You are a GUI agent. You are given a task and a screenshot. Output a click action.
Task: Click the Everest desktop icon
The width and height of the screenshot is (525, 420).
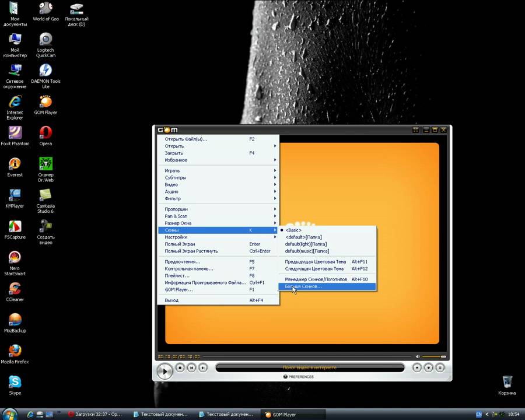coord(15,167)
